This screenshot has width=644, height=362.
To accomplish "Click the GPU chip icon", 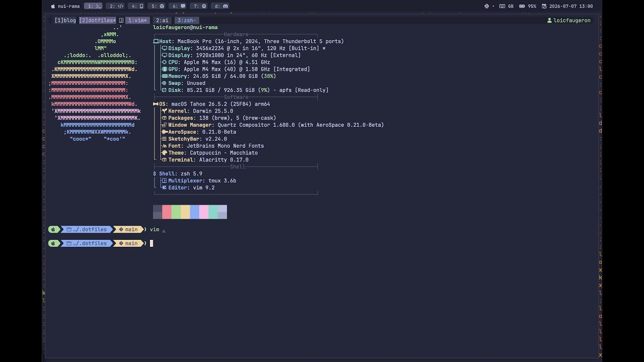I will pyautogui.click(x=165, y=69).
